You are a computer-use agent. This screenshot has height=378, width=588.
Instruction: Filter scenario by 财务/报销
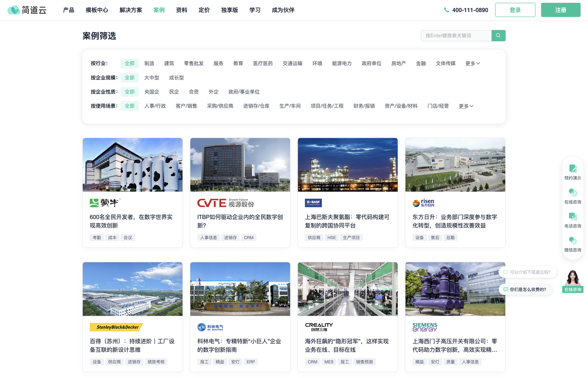tap(364, 106)
